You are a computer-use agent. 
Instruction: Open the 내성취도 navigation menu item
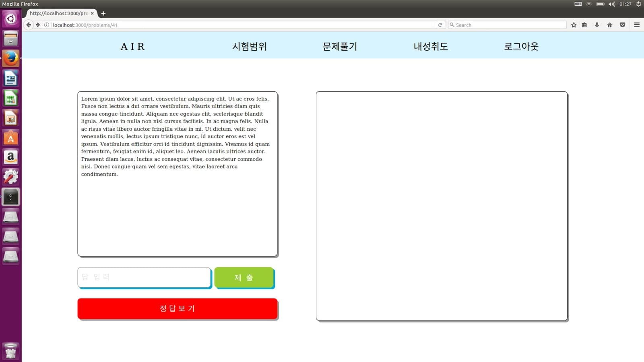coord(431,47)
